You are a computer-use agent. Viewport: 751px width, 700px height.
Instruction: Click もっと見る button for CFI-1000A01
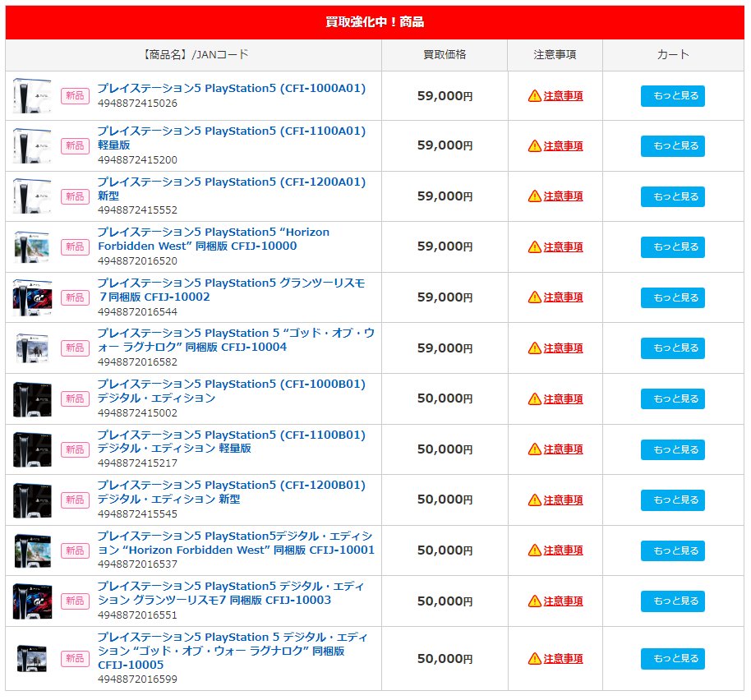(x=672, y=96)
